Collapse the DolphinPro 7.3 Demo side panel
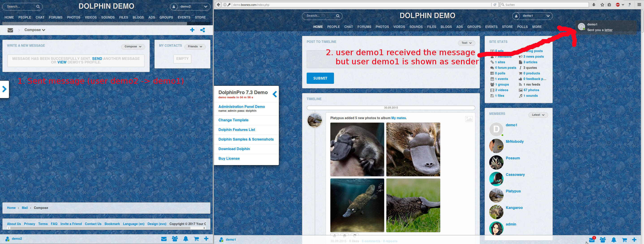The image size is (644, 244). [x=275, y=94]
